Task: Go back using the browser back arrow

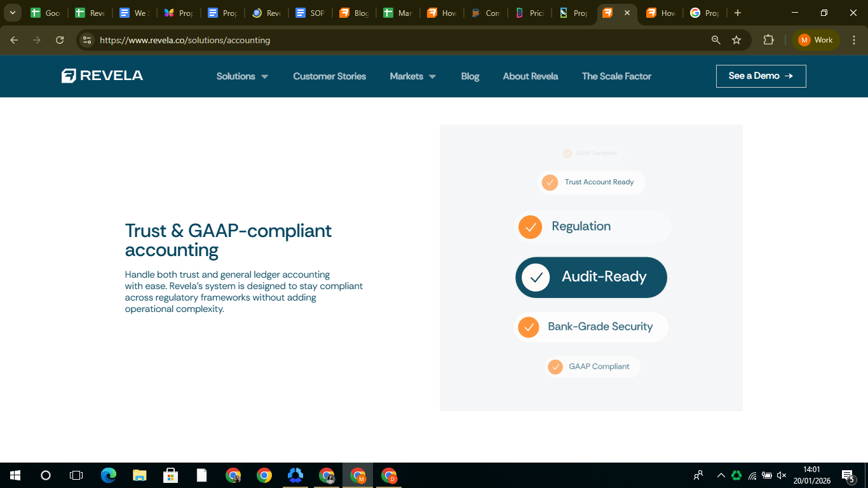Action: pos(14,40)
